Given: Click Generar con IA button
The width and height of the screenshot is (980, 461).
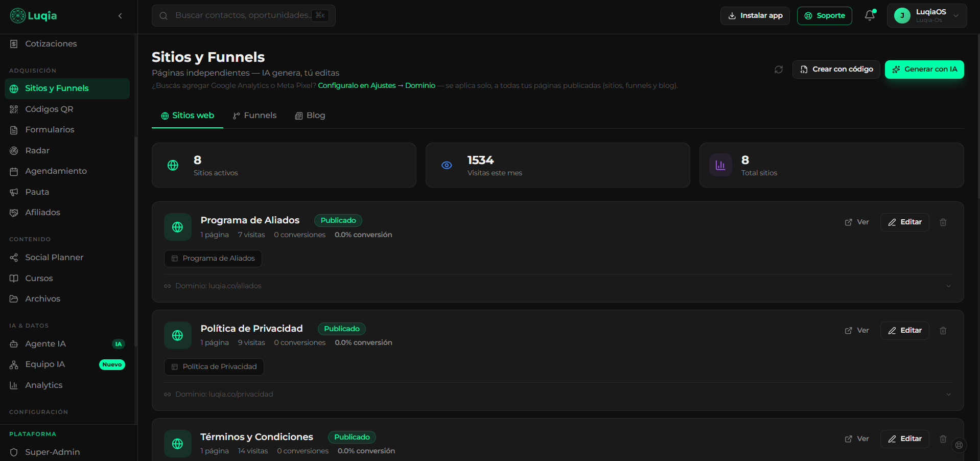Looking at the screenshot, I should 924,70.
